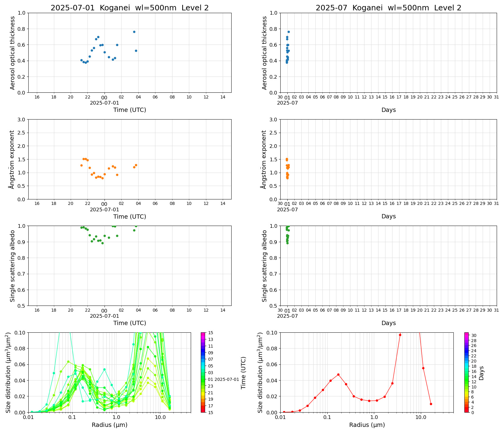Click "Days" under the monthly aerosol thickness plot
The height and width of the screenshot is (433, 504).
coord(389,110)
